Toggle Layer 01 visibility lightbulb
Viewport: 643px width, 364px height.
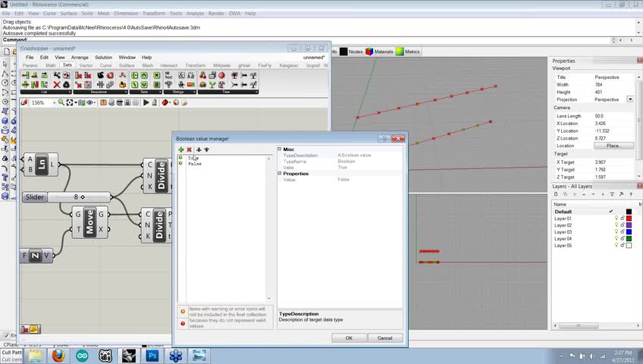(x=616, y=218)
